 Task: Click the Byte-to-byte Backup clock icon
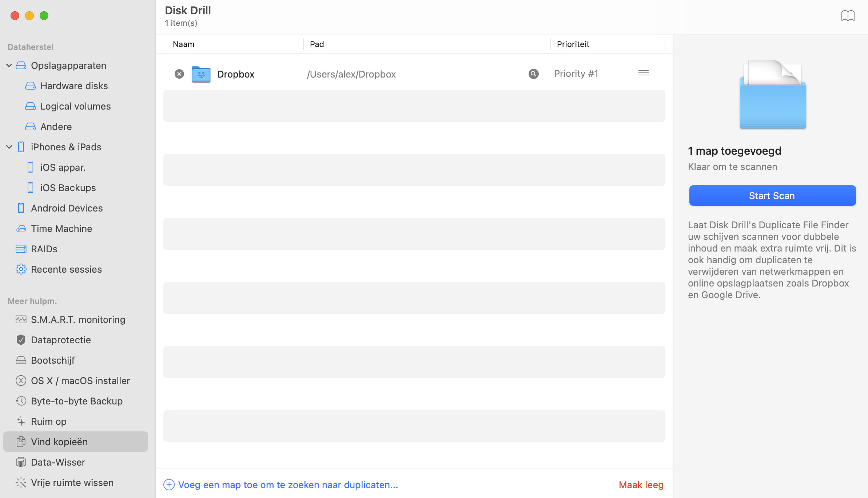(x=21, y=401)
